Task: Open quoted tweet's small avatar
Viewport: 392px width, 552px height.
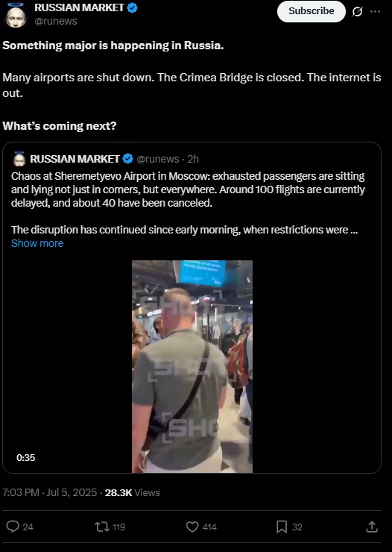Action: (19, 159)
